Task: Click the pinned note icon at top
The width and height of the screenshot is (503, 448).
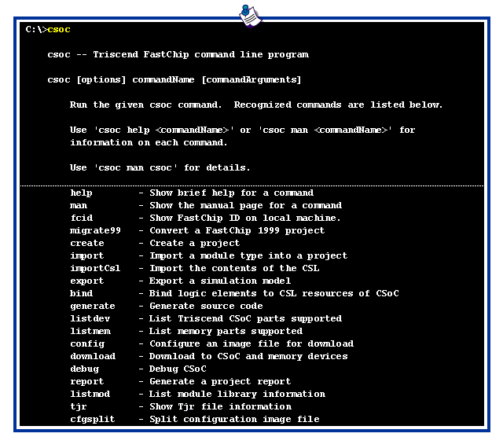Action: coord(251,14)
